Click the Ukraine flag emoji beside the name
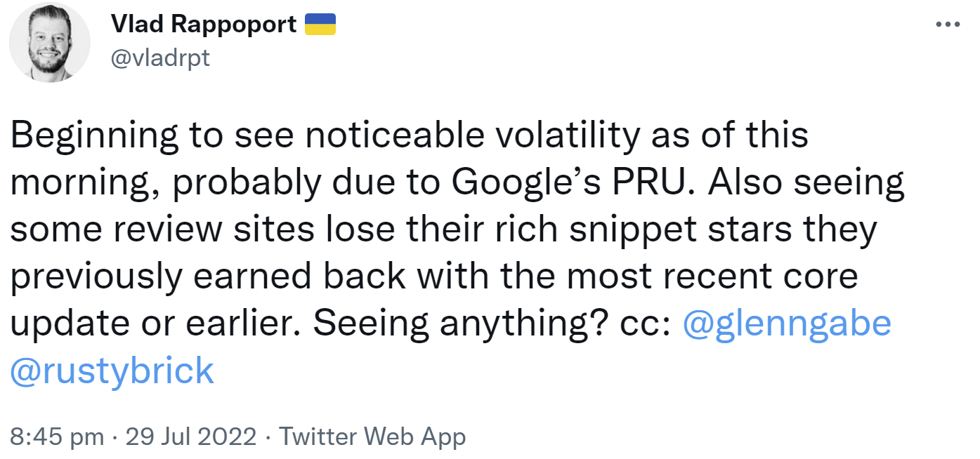 [322, 23]
